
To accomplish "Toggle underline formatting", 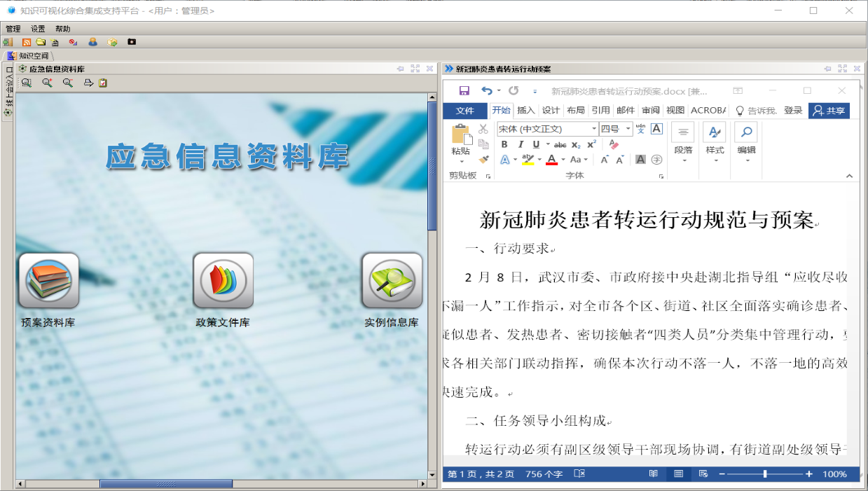I will 536,144.
